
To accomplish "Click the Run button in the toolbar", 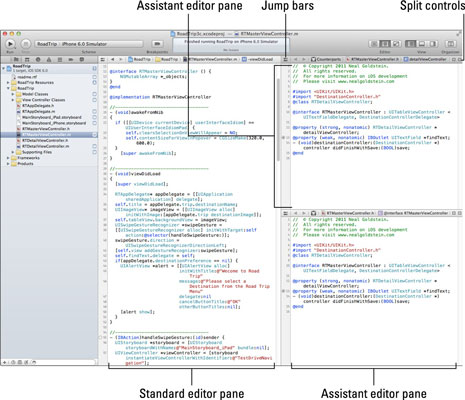I will pos(10,44).
